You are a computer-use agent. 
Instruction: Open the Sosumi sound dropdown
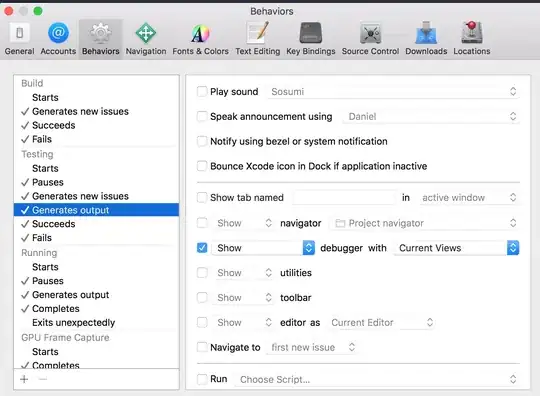[393, 92]
